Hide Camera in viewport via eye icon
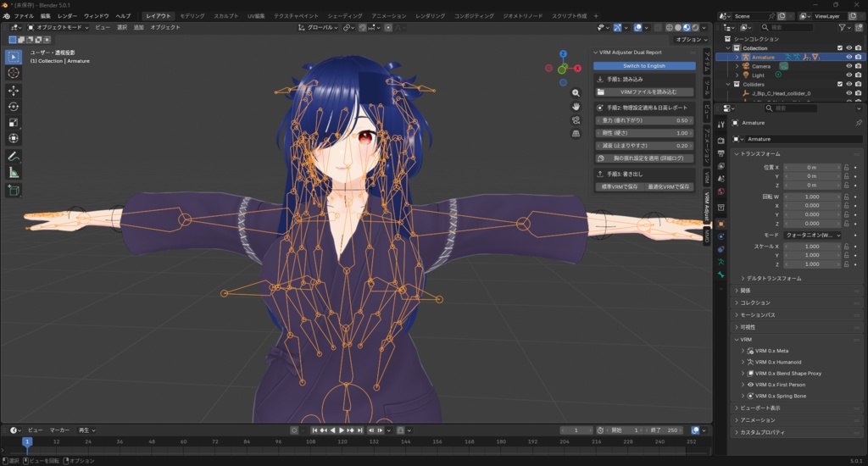Viewport: 868px width, 466px height. coord(849,66)
